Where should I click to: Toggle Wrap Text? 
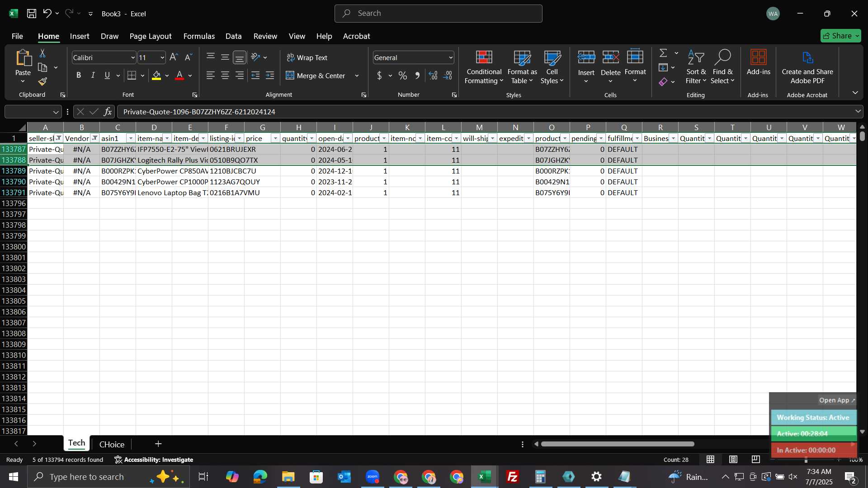pos(307,57)
